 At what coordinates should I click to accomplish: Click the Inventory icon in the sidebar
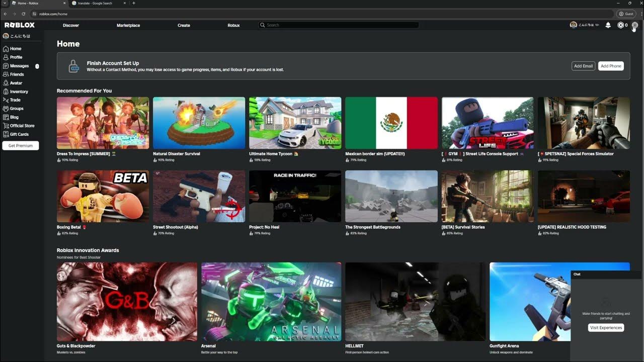click(x=6, y=92)
